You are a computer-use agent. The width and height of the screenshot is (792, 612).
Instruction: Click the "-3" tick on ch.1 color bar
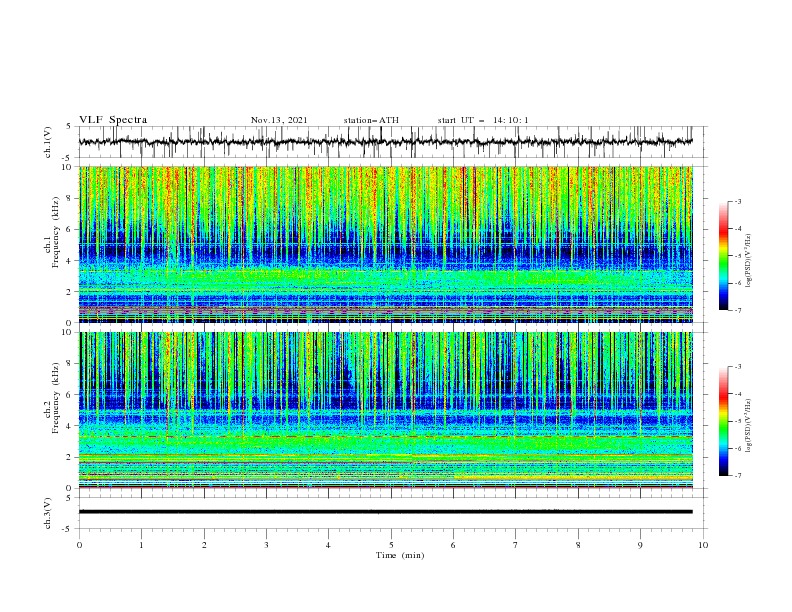pos(737,201)
